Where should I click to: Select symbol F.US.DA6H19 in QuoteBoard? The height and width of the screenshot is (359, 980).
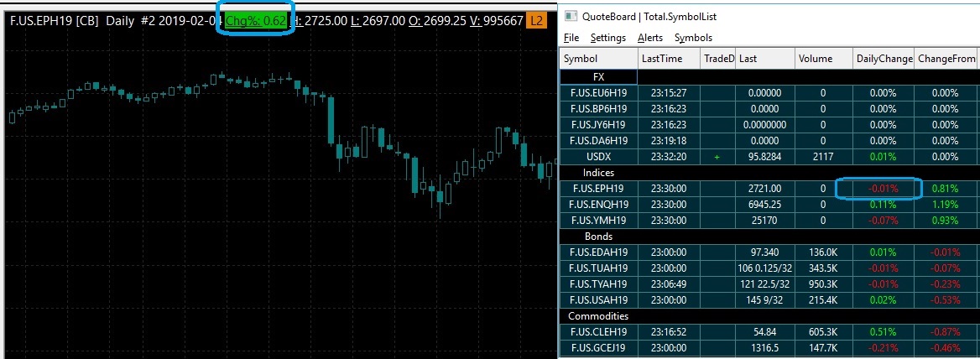[x=598, y=141]
